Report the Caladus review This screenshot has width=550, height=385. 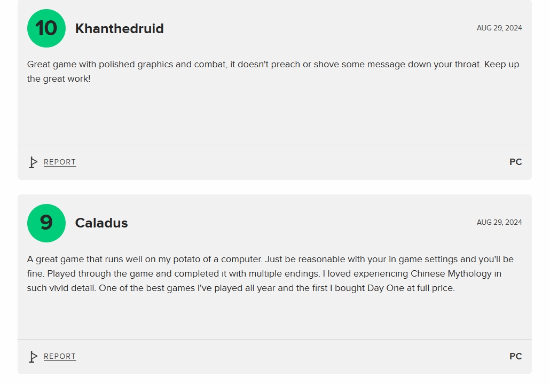[x=60, y=356]
